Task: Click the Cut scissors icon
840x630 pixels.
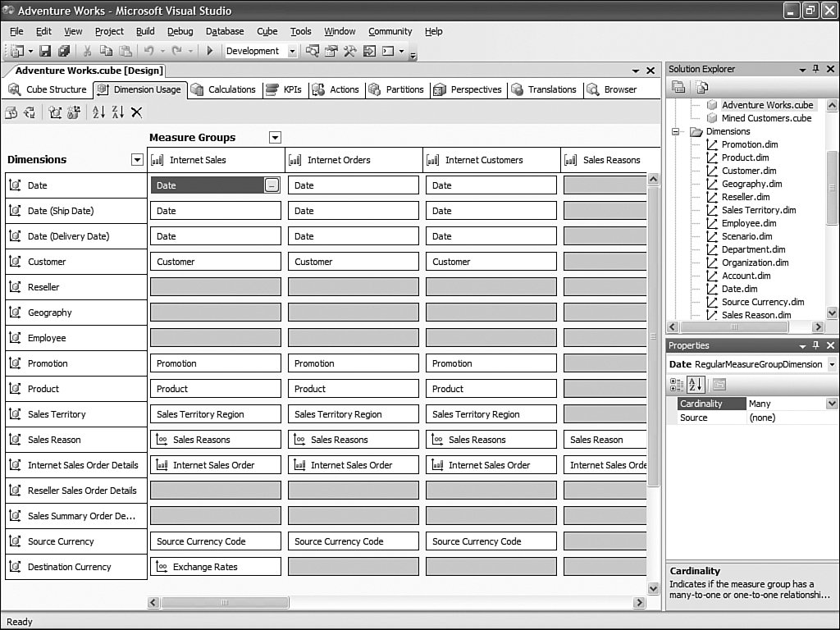Action: click(x=87, y=51)
